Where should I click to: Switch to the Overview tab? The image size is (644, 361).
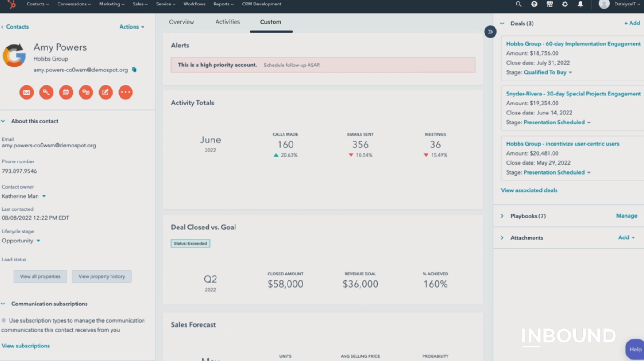[x=182, y=22]
